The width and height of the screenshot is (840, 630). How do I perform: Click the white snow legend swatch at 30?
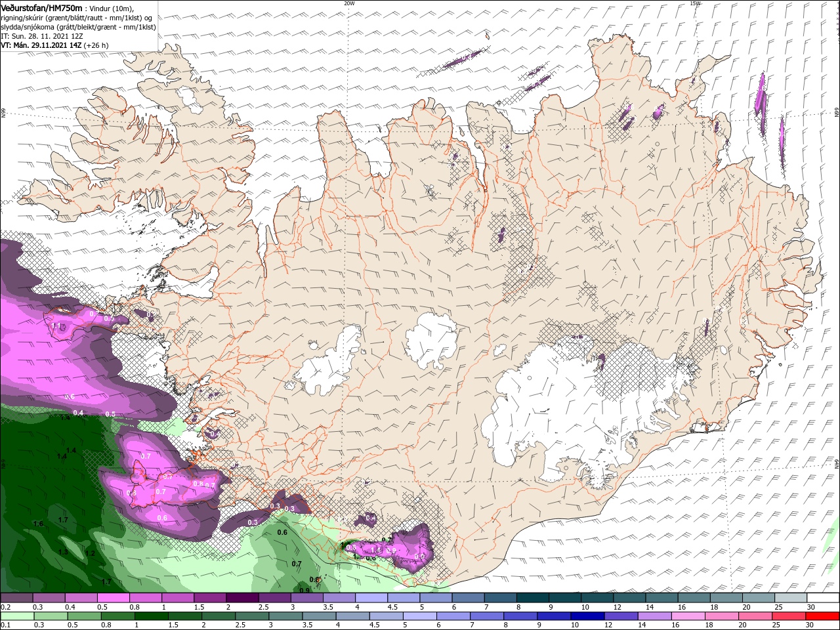pyautogui.click(x=824, y=598)
